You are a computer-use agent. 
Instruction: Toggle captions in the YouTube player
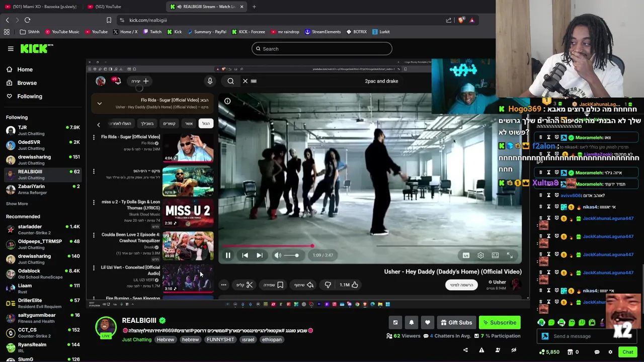466,255
